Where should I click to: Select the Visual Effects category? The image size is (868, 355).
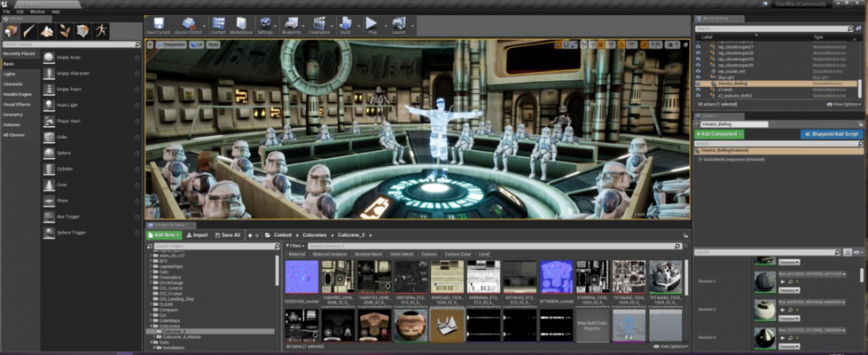pyautogui.click(x=20, y=104)
